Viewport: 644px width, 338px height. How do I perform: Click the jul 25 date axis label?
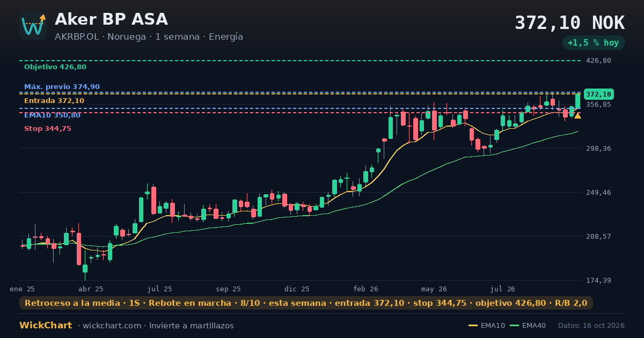pos(159,289)
